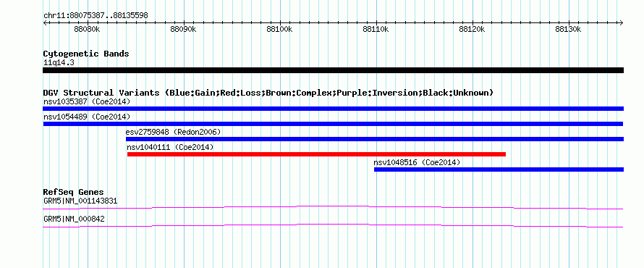This screenshot has width=644, height=268.
Task: Click the 88090k ruler tick label
Action: 183,30
